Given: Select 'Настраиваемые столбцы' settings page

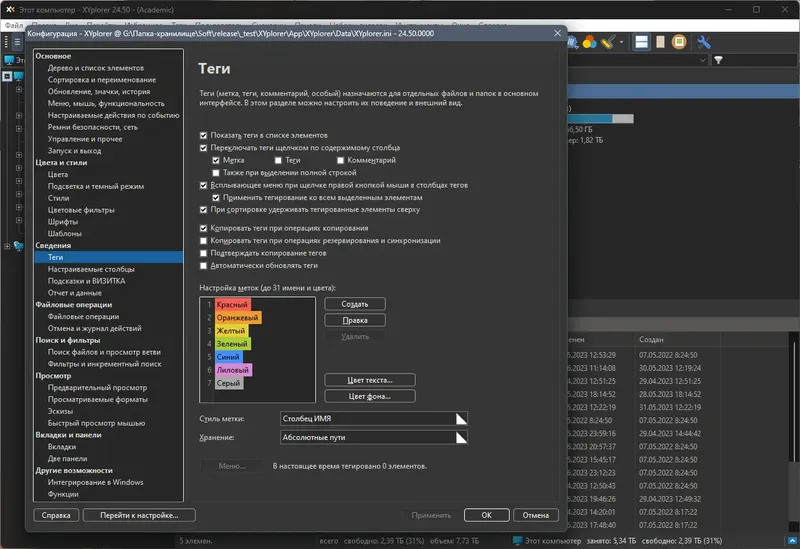Looking at the screenshot, I should click(x=91, y=269).
